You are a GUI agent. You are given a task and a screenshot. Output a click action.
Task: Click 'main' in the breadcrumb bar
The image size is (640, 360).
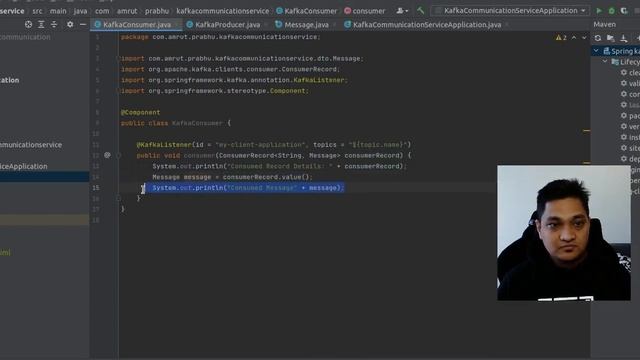click(58, 11)
